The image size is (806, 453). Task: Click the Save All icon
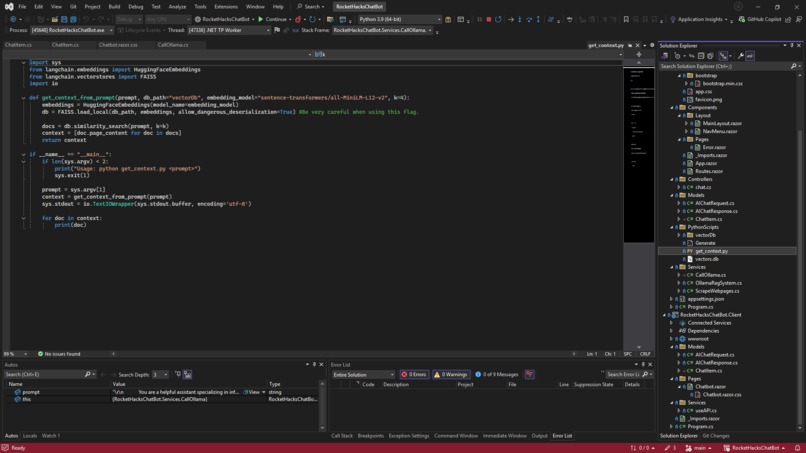click(x=73, y=19)
